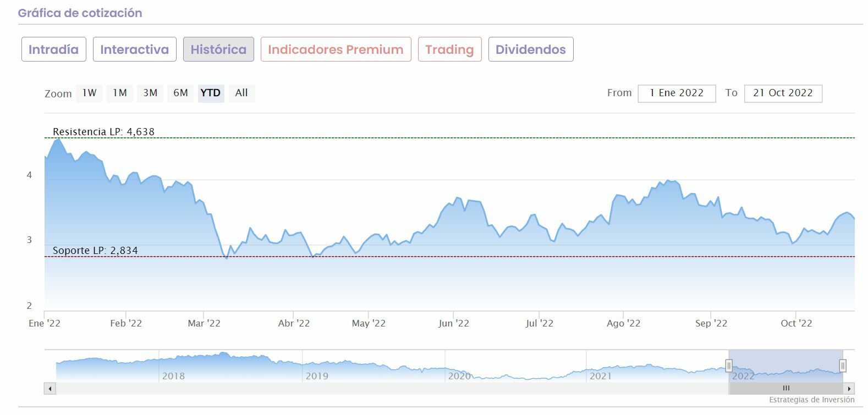
Task: Show the Dividendos tab
Action: pyautogui.click(x=530, y=49)
